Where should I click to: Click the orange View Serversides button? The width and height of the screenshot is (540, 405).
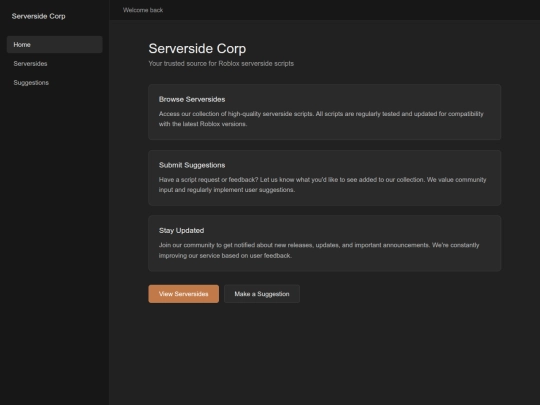pos(184,294)
